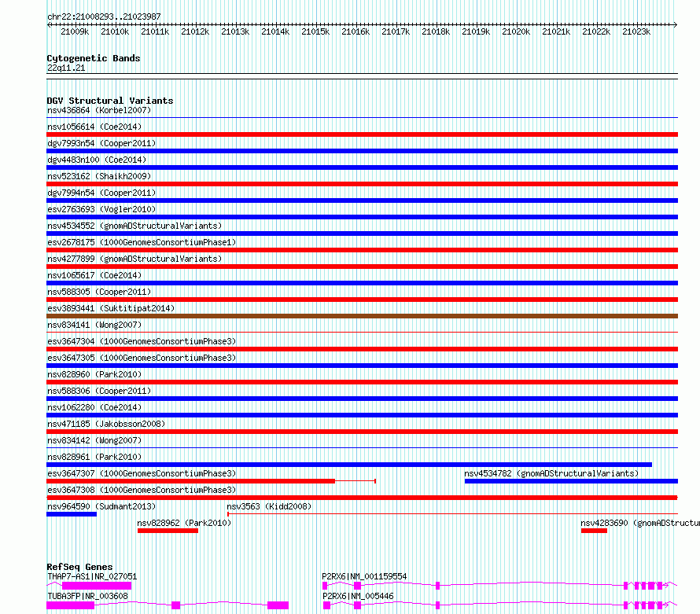Screen dimensions: 700x614
Task: Open esv2763693 (Vogler2010) variant
Action: tap(101, 209)
